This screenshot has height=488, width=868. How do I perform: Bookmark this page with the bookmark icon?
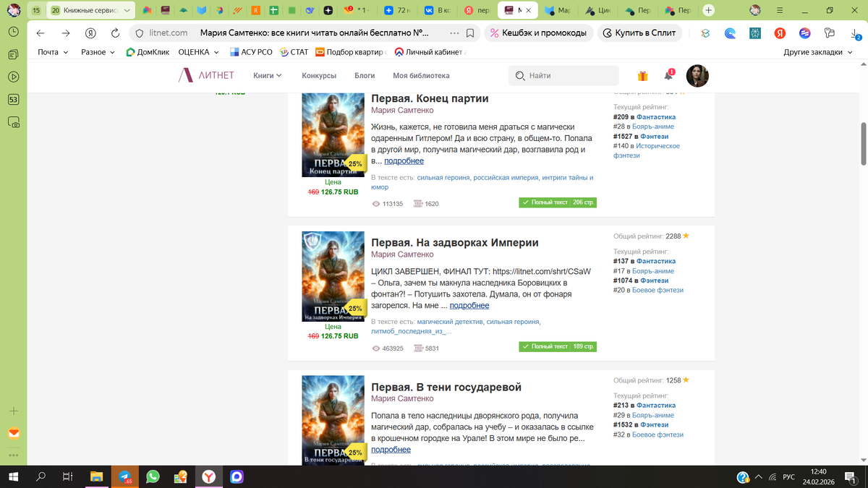[x=471, y=33]
